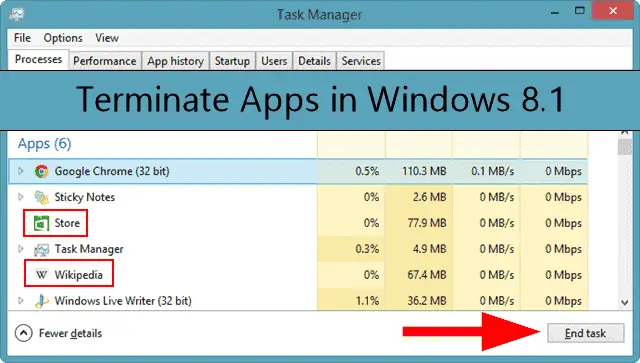Select the Task Manager process name
Image resolution: width=640 pixels, height=363 pixels.
89,249
